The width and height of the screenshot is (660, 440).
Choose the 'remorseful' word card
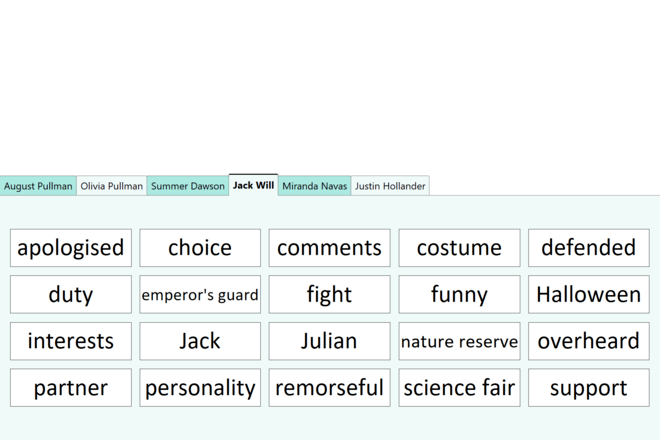coord(329,388)
